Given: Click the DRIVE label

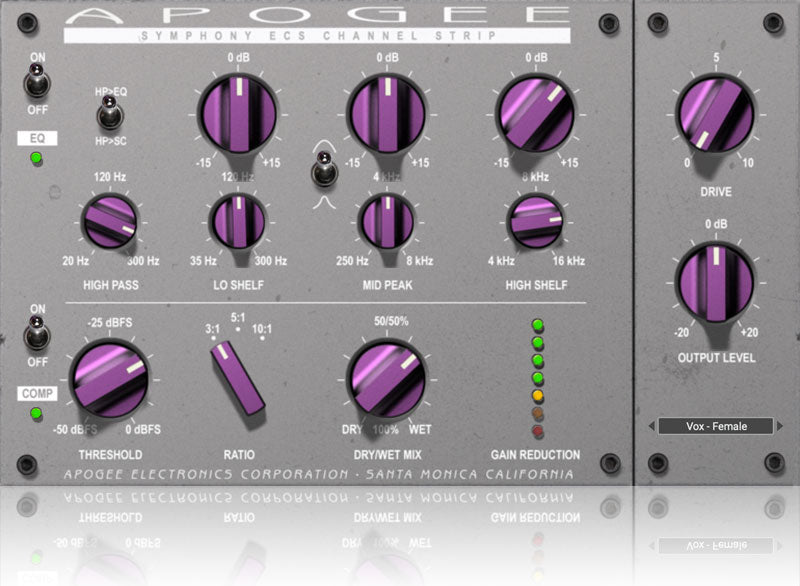Looking at the screenshot, I should [x=716, y=192].
